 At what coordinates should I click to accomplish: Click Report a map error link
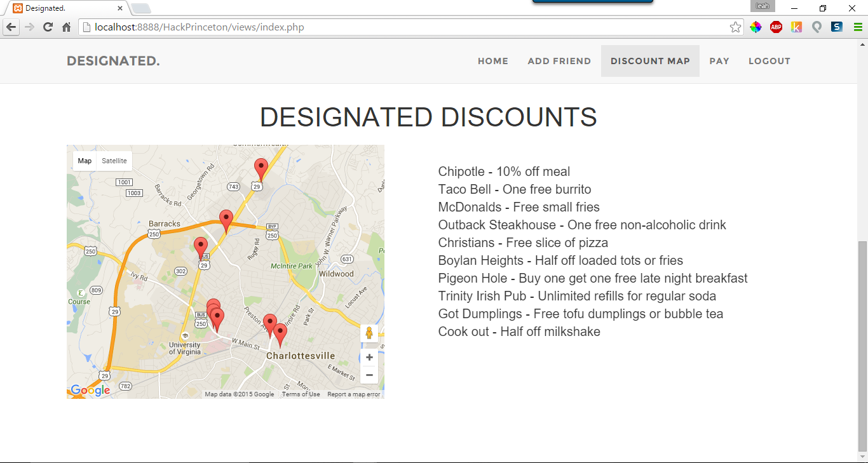(354, 394)
